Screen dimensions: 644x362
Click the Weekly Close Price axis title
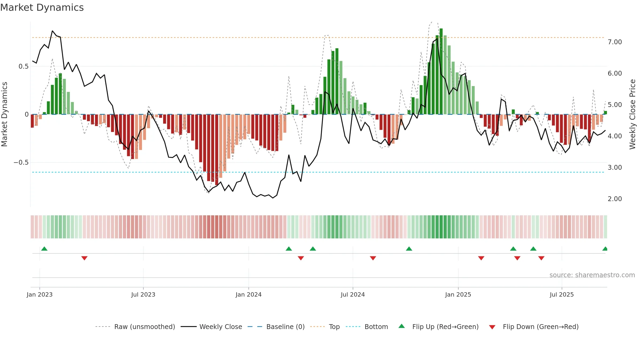[632, 114]
